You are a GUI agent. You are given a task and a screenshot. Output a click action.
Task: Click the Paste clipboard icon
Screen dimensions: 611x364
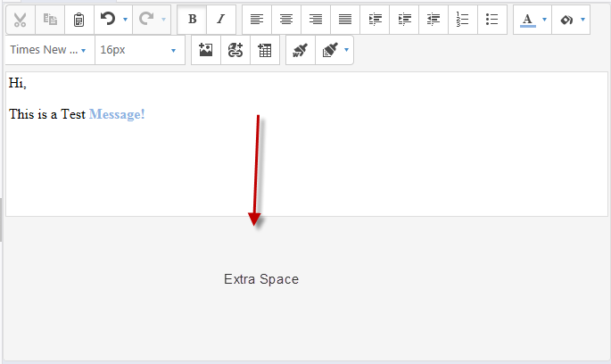(x=79, y=19)
